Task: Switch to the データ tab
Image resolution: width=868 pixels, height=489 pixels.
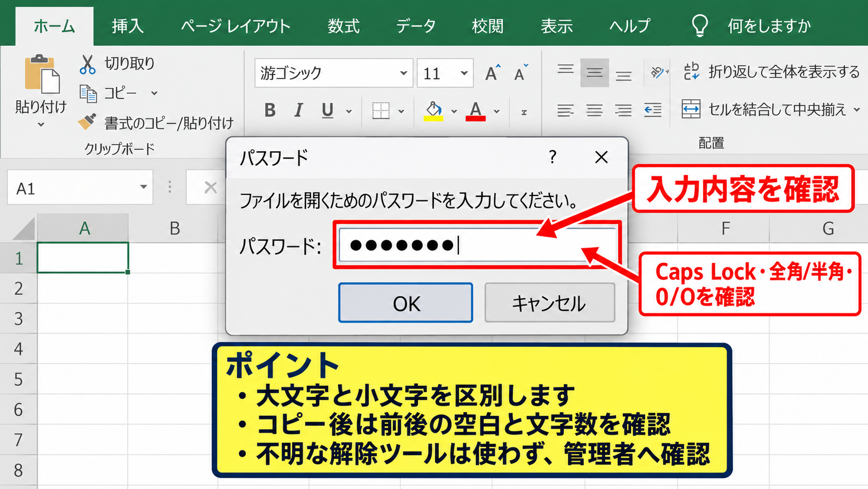Action: pyautogui.click(x=416, y=26)
